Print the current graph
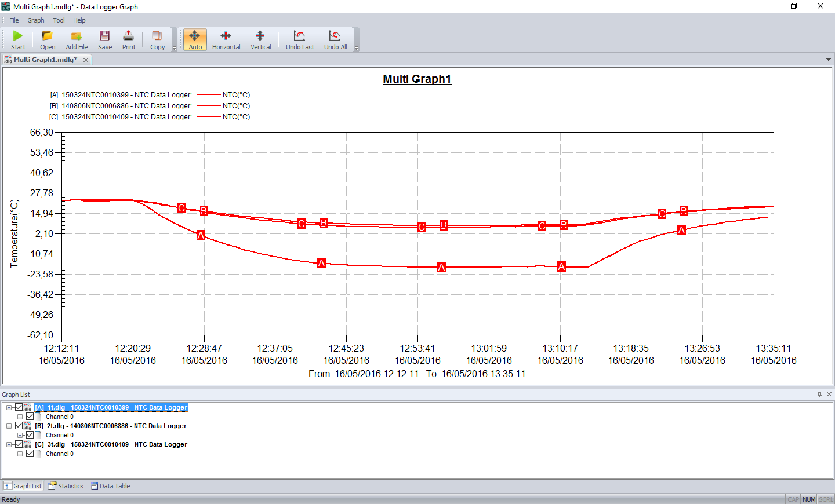This screenshot has height=504, width=835. coord(128,39)
